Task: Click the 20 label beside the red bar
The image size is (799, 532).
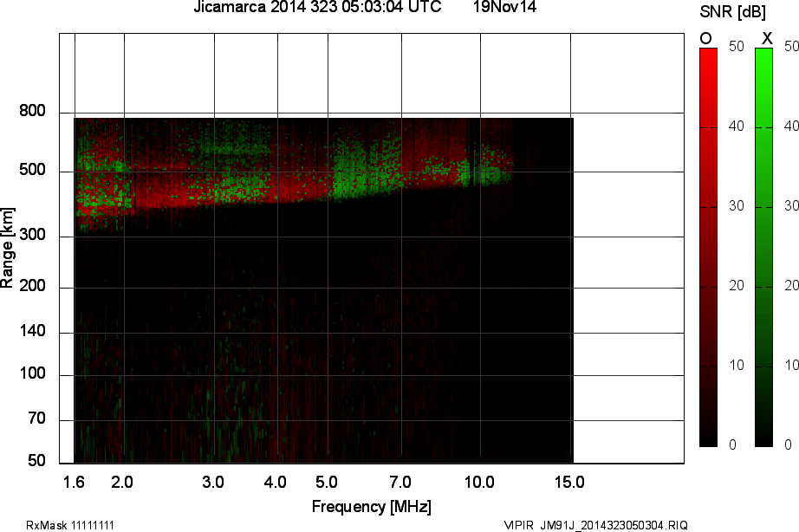Action: point(737,286)
